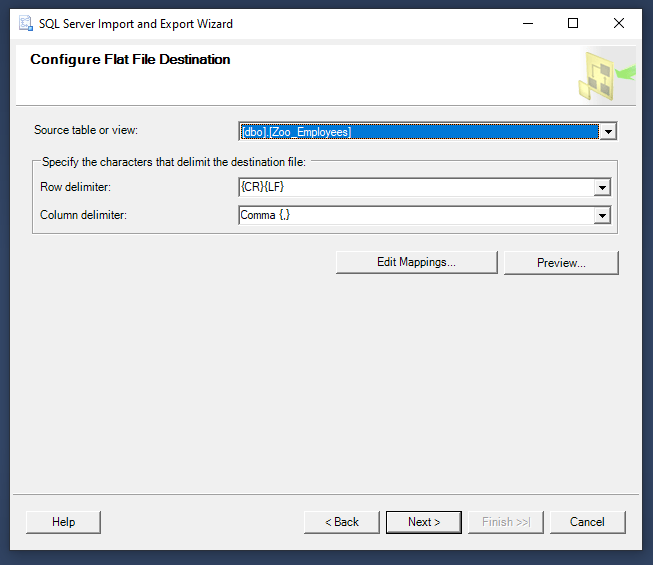Click the 'Column delimiter:' label

[x=83, y=215]
